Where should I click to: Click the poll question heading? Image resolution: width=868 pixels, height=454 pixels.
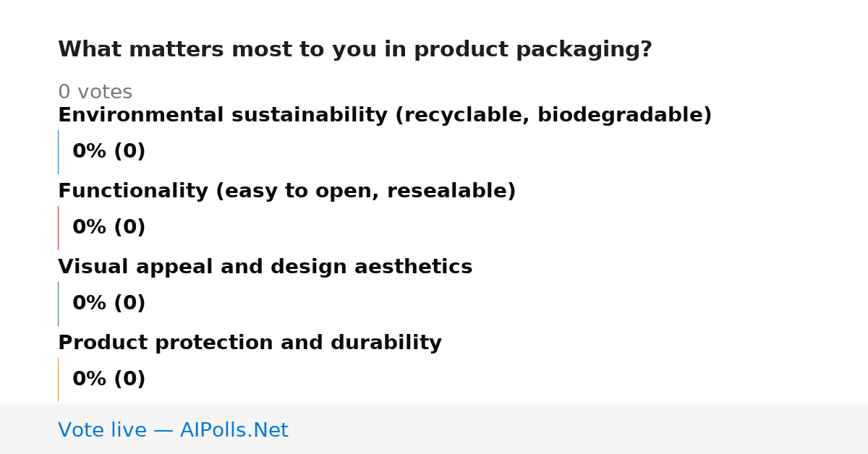pos(354,50)
